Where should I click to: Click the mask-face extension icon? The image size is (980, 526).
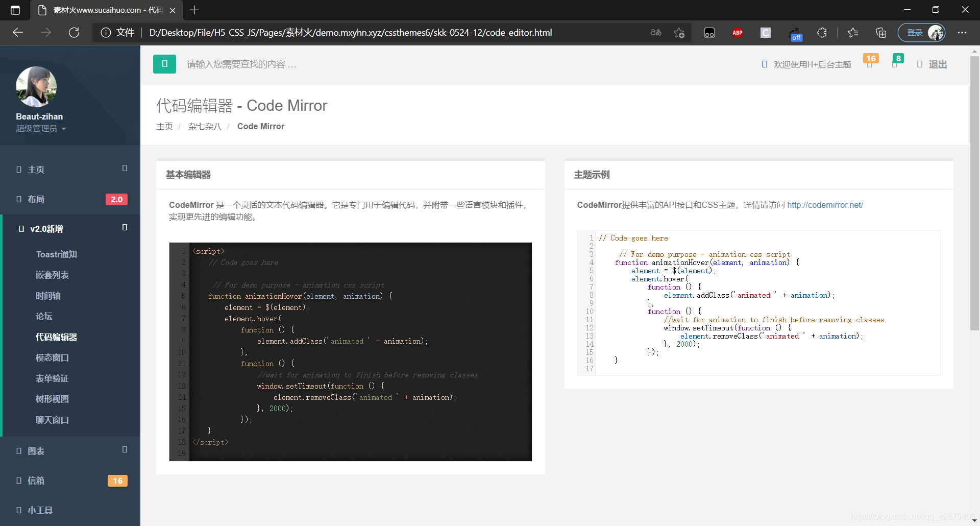709,33
